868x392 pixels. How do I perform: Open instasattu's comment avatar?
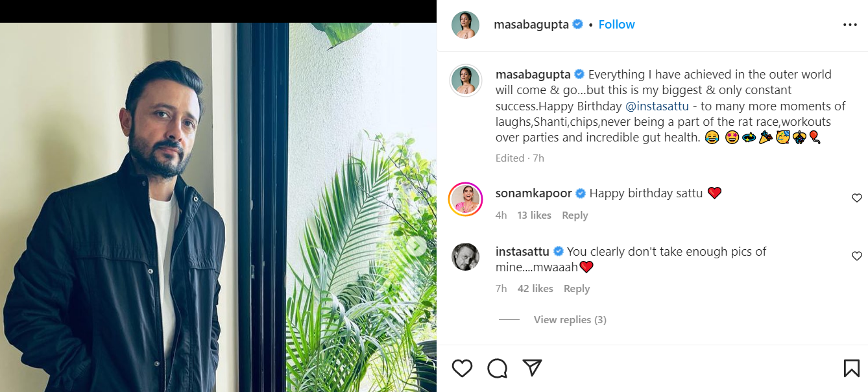[x=465, y=257]
